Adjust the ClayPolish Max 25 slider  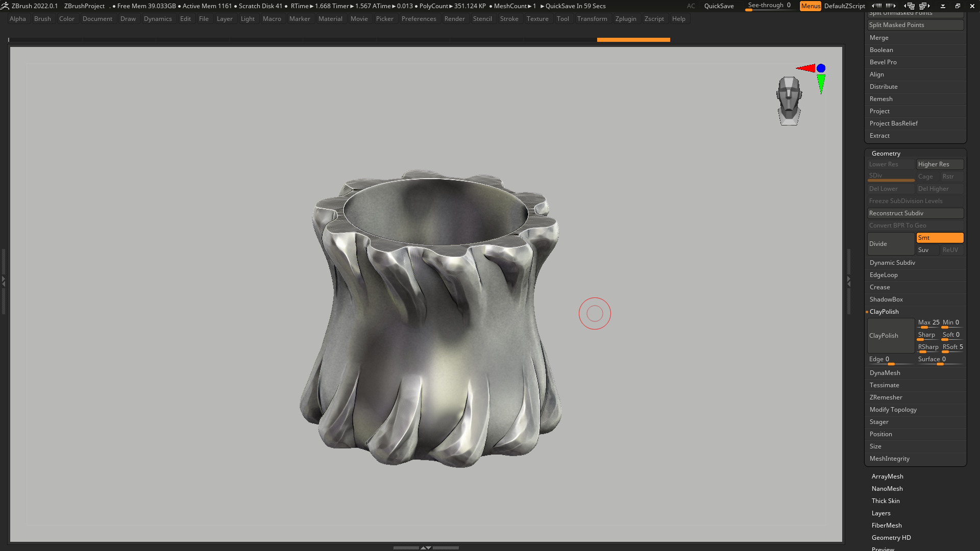927,323
